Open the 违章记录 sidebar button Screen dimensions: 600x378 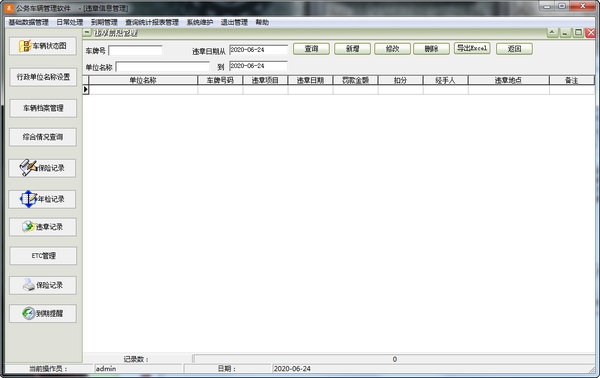point(43,227)
